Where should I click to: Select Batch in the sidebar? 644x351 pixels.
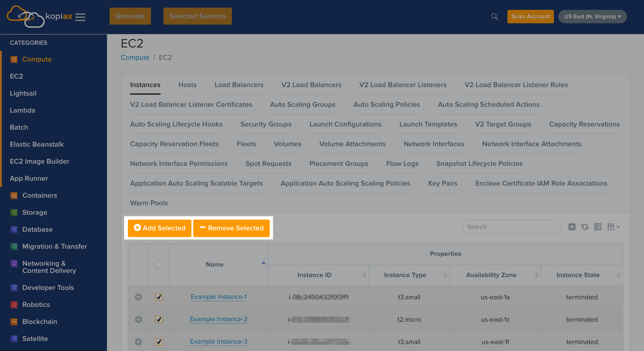[x=19, y=127]
